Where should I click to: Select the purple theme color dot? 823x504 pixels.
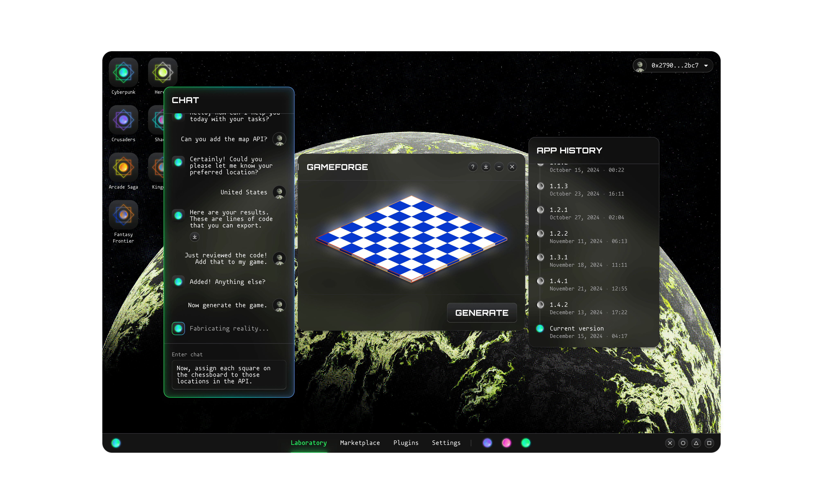coord(487,443)
